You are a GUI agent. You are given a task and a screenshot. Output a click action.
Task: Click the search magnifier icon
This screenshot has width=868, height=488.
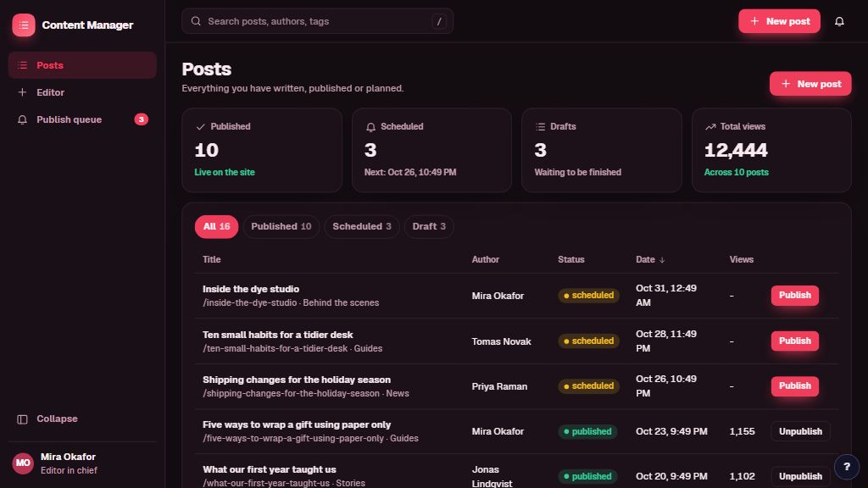tap(196, 21)
